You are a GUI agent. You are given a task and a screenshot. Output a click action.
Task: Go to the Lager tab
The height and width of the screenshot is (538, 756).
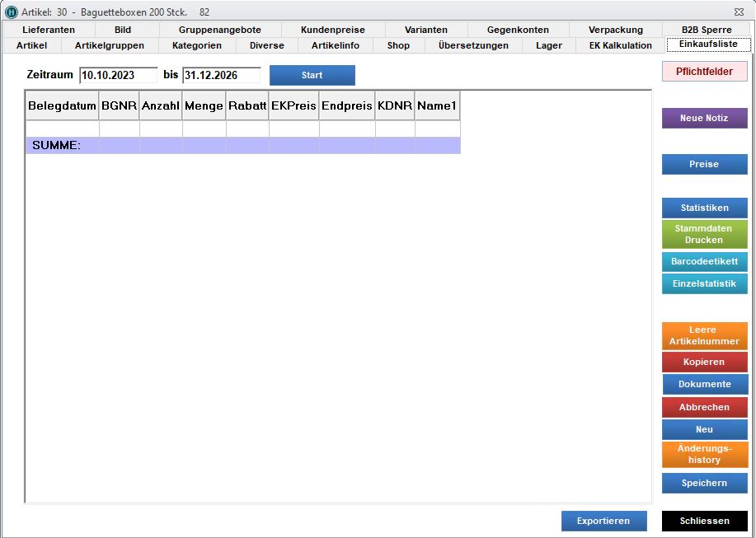click(x=548, y=45)
